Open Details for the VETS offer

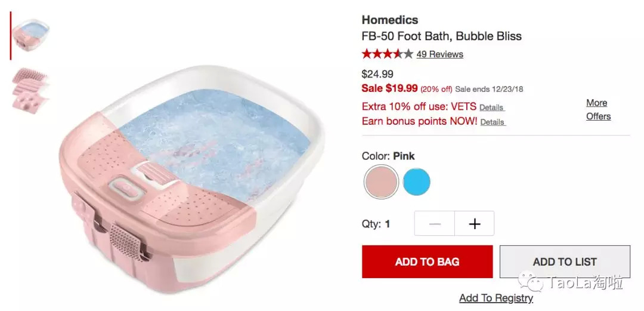[491, 107]
